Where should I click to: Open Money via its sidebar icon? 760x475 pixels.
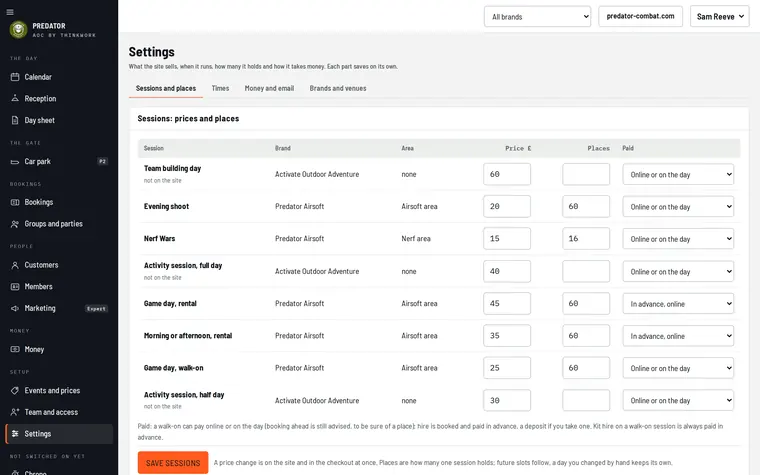pos(15,349)
